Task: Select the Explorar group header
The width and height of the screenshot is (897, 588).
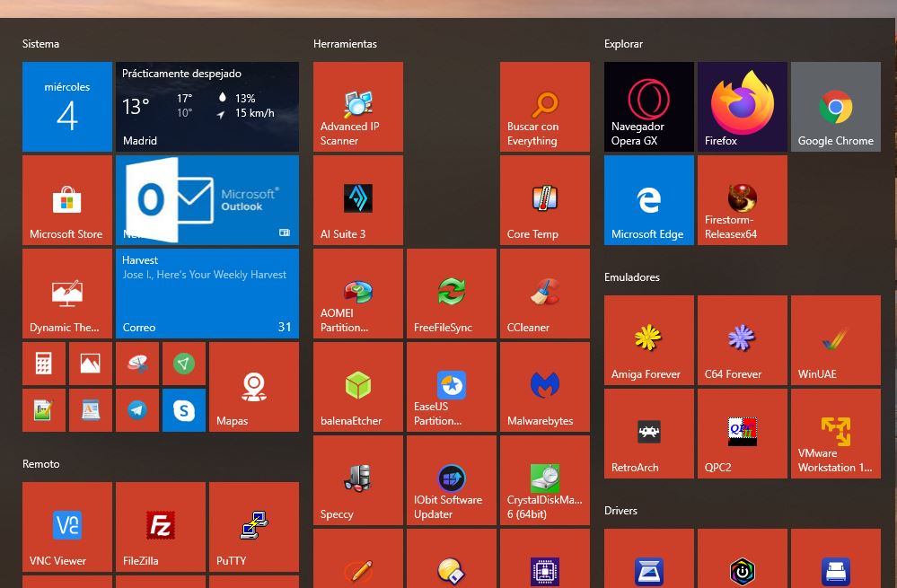Action: [623, 44]
